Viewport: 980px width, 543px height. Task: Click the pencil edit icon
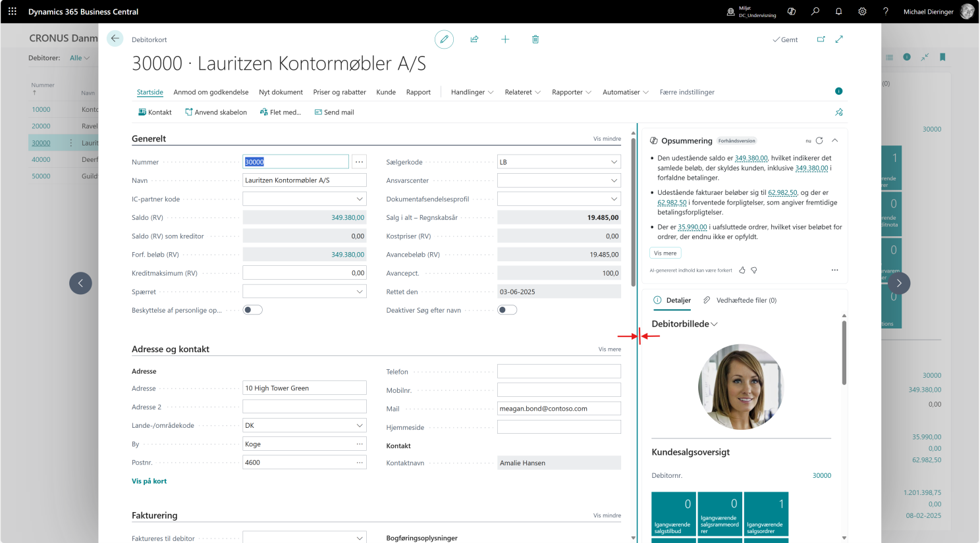tap(444, 39)
